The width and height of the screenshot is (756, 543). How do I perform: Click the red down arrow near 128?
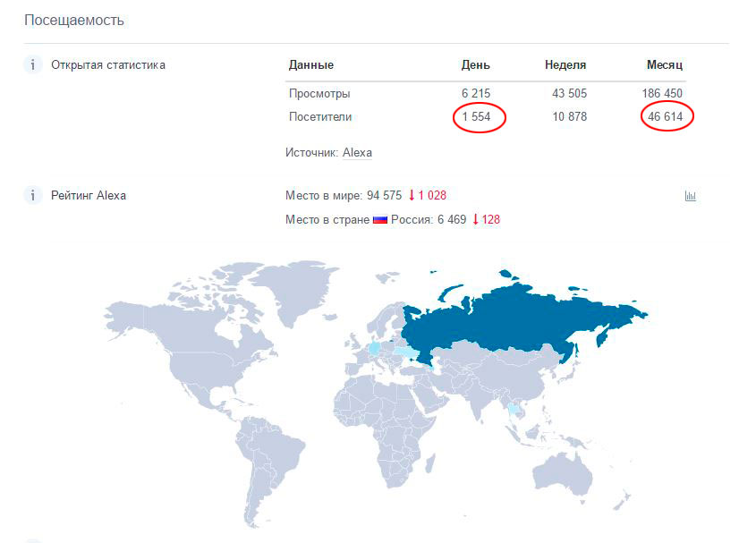tap(476, 219)
